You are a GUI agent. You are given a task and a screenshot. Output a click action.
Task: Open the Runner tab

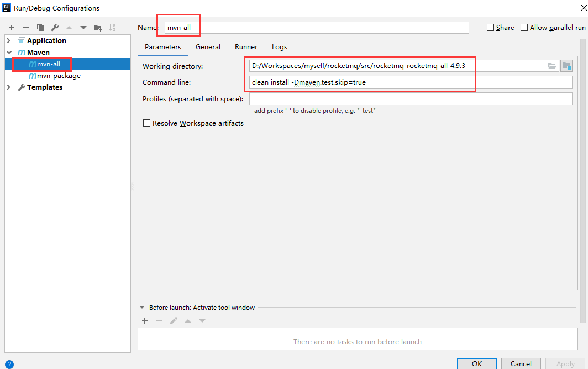point(246,47)
